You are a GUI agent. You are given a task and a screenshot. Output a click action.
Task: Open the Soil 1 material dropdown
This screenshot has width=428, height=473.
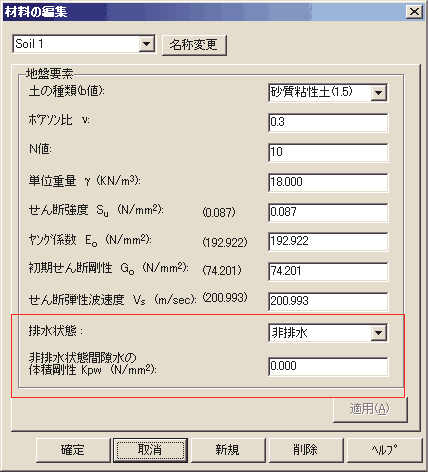tap(146, 44)
